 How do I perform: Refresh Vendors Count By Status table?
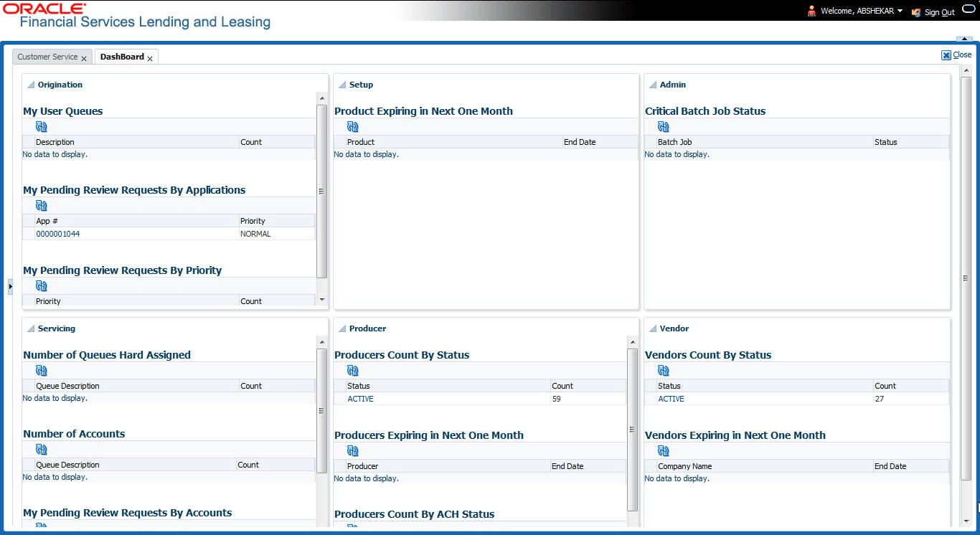pyautogui.click(x=664, y=371)
